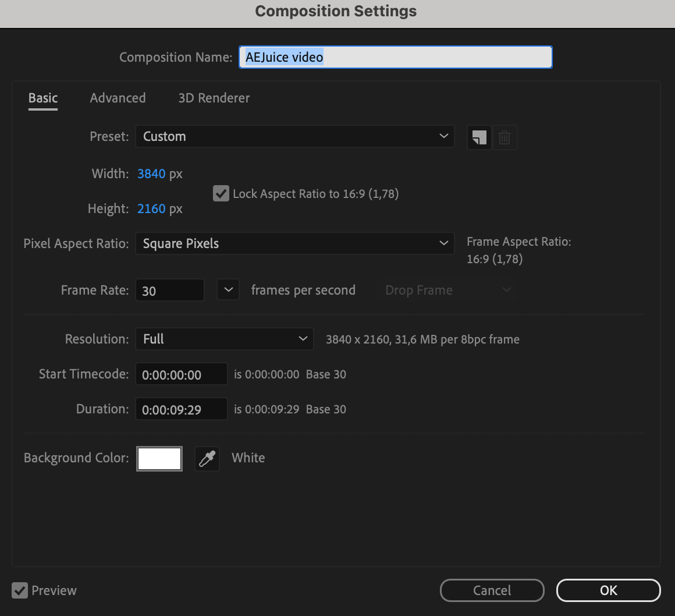Open the frame rate presets arrow
The height and width of the screenshot is (616, 675).
[x=228, y=290]
